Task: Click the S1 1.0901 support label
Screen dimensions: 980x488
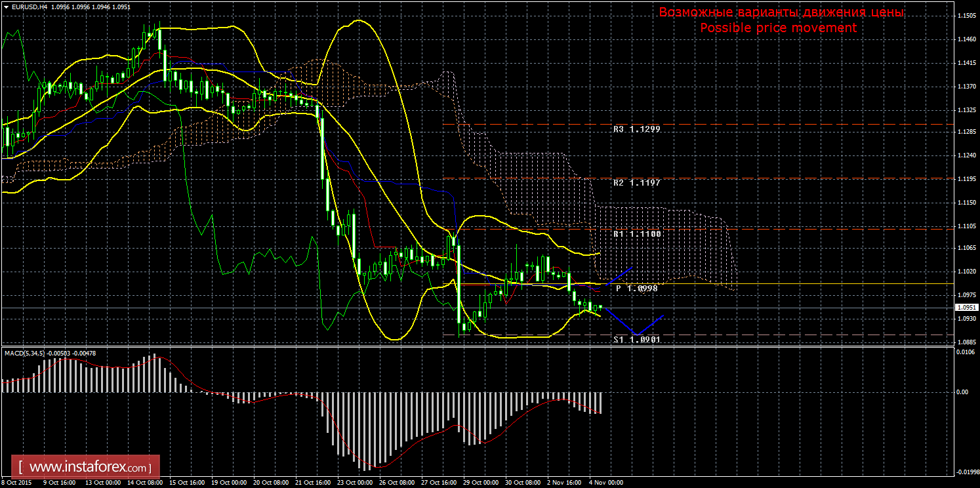Action: coord(636,340)
